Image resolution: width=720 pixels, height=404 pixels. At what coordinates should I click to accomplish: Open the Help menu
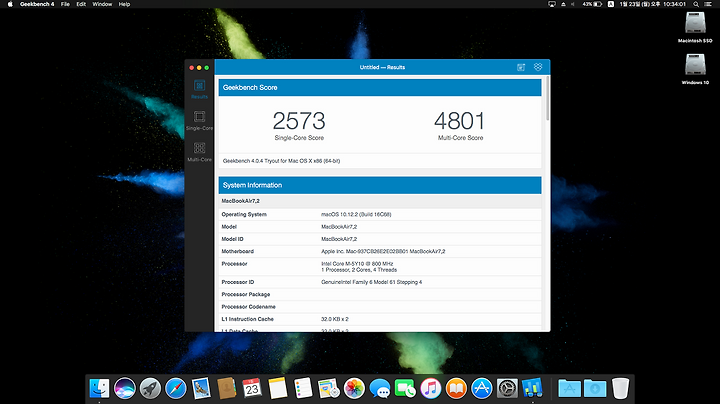click(124, 4)
